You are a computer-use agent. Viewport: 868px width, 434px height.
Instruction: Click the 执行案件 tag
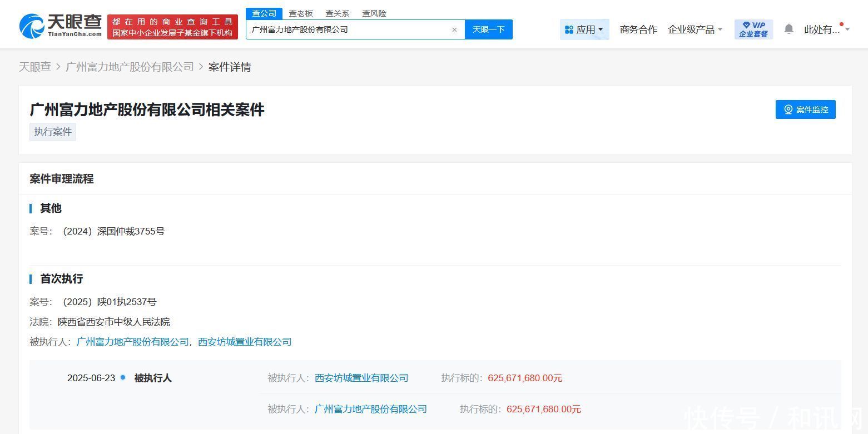tap(53, 132)
